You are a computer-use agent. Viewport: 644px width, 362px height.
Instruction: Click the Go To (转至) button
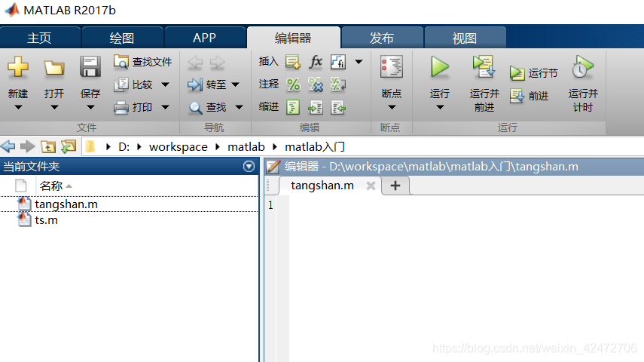pos(206,84)
